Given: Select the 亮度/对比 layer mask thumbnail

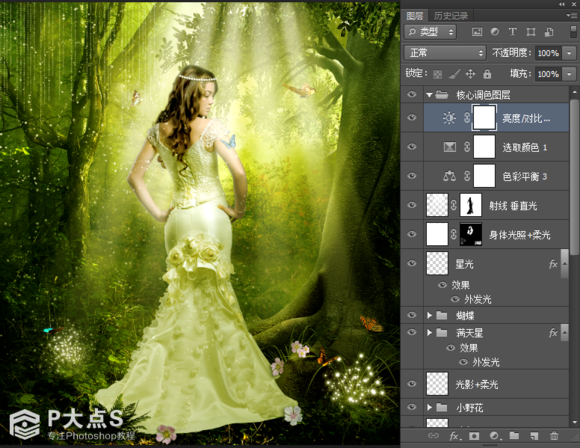Looking at the screenshot, I should [x=484, y=118].
